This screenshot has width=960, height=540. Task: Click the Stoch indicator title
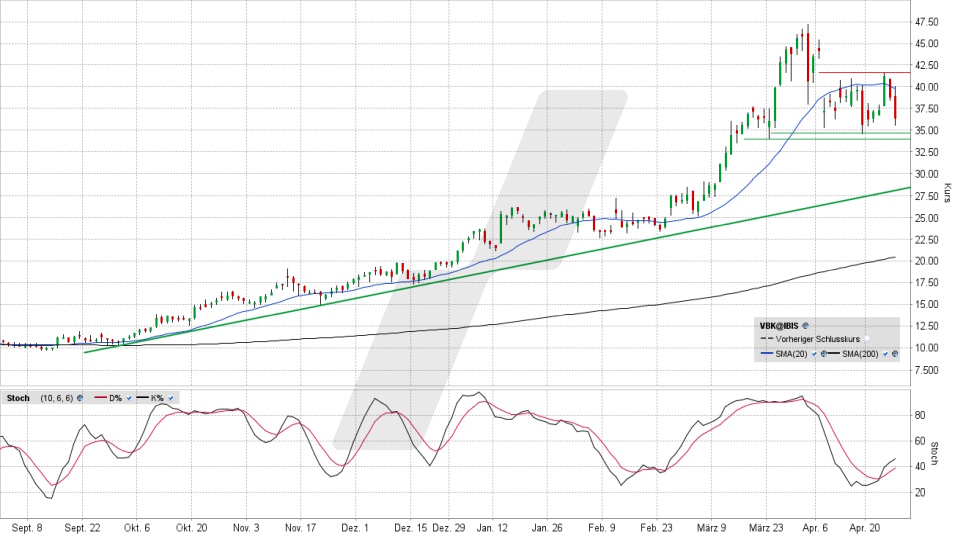(x=18, y=398)
